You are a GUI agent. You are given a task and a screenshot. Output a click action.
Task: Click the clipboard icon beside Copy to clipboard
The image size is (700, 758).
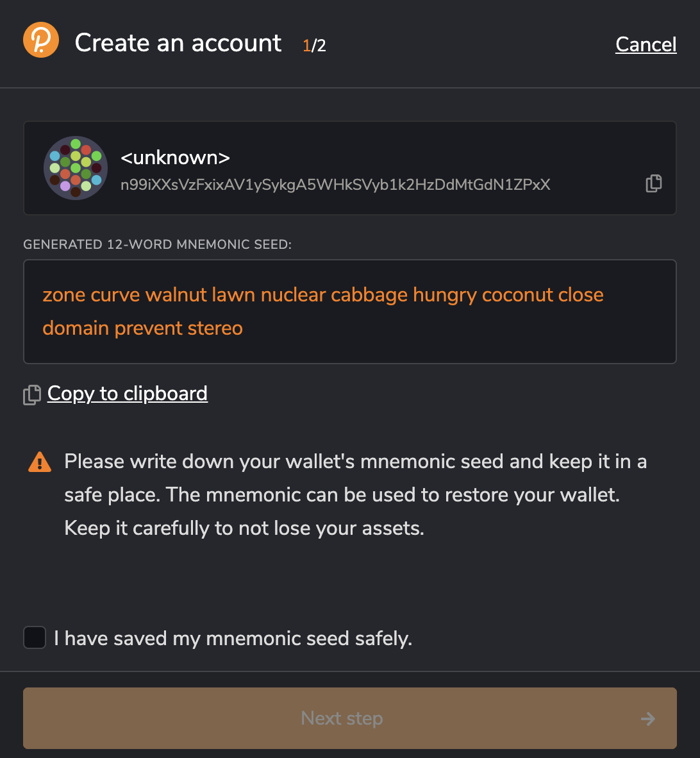click(x=31, y=395)
